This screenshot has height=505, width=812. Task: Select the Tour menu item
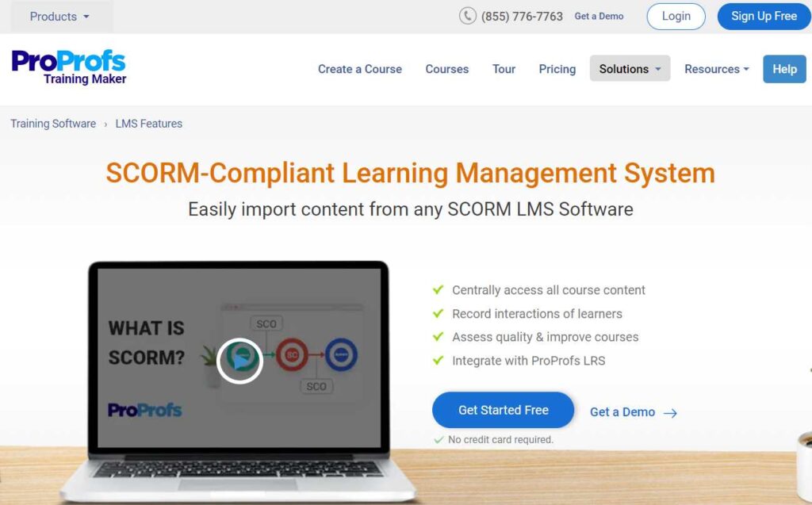click(x=504, y=69)
